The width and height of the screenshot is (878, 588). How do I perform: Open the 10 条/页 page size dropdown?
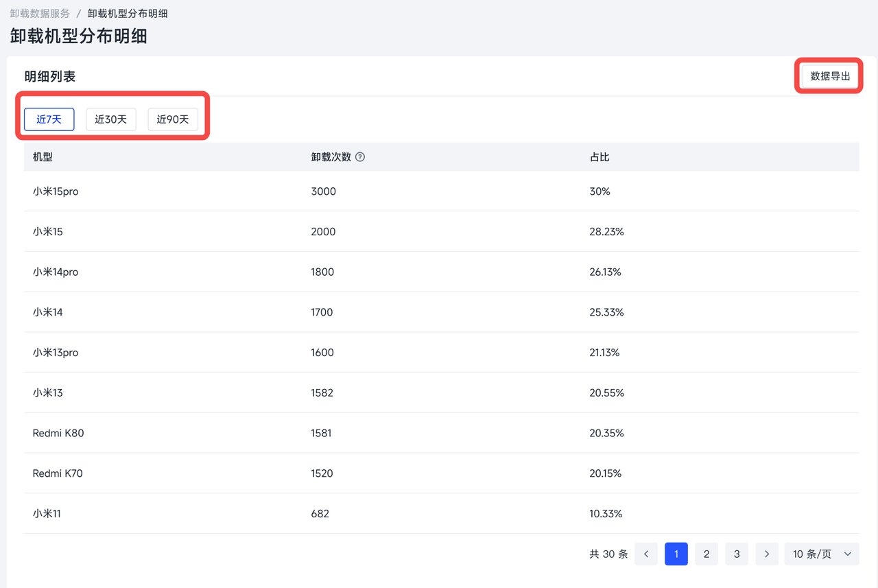coord(822,554)
